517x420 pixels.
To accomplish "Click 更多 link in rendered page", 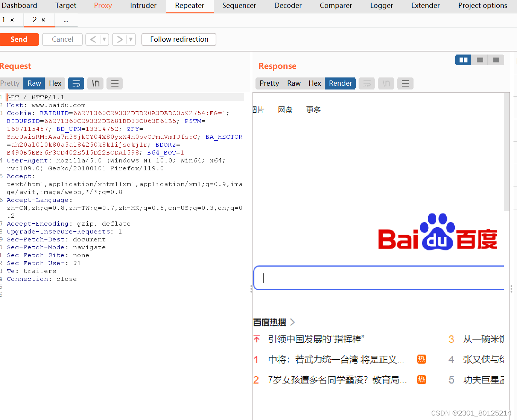I will click(x=313, y=110).
